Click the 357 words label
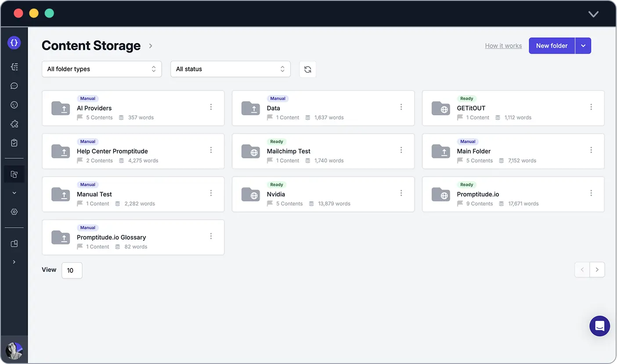 pyautogui.click(x=141, y=118)
